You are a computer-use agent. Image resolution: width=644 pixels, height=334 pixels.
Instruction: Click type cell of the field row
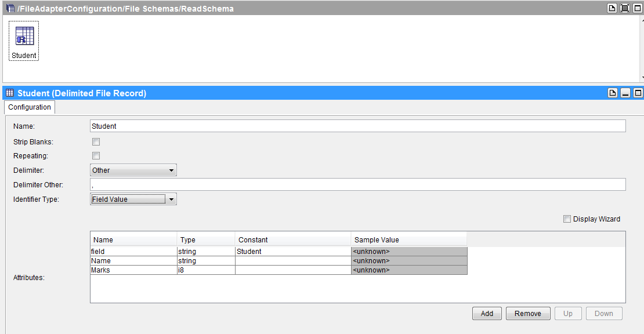pyautogui.click(x=206, y=252)
